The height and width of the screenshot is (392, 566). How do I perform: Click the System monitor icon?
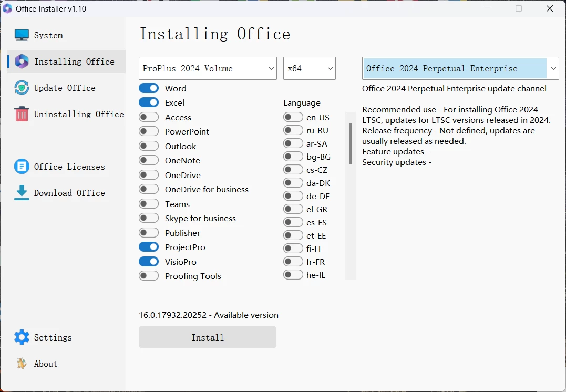tap(22, 35)
